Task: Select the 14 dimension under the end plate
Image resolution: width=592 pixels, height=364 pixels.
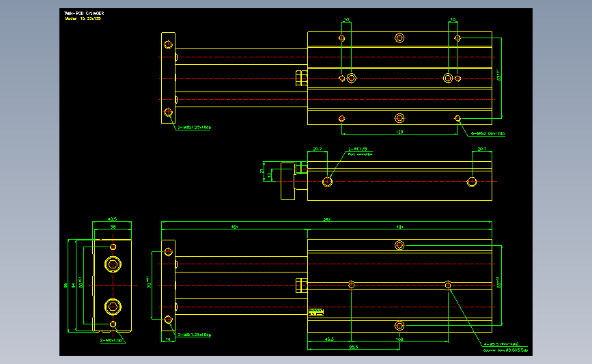Action: [168, 339]
